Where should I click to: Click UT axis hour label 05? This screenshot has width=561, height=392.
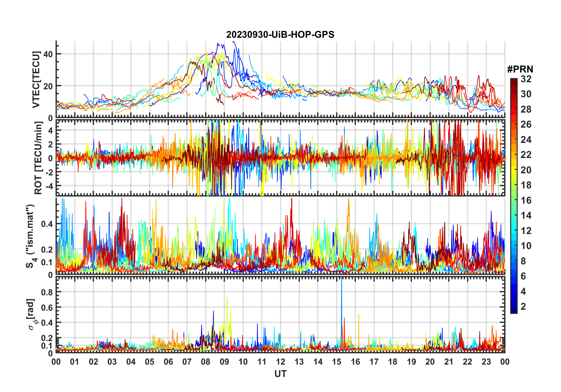(x=150, y=362)
